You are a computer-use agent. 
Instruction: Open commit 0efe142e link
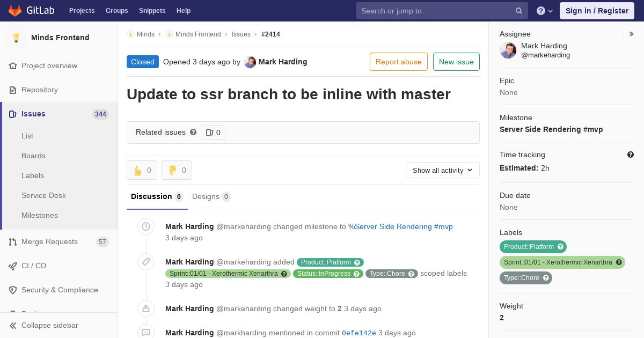pos(359,333)
